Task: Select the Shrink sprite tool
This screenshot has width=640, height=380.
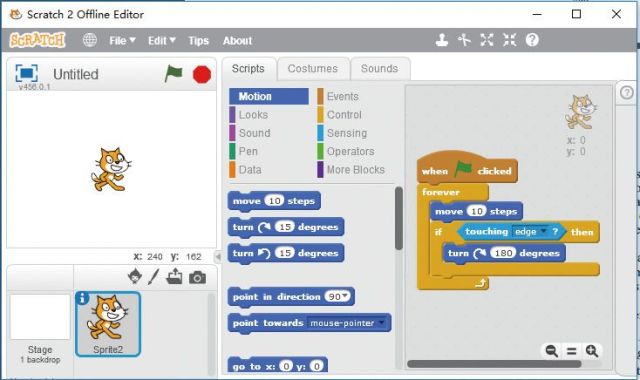Action: coord(509,40)
